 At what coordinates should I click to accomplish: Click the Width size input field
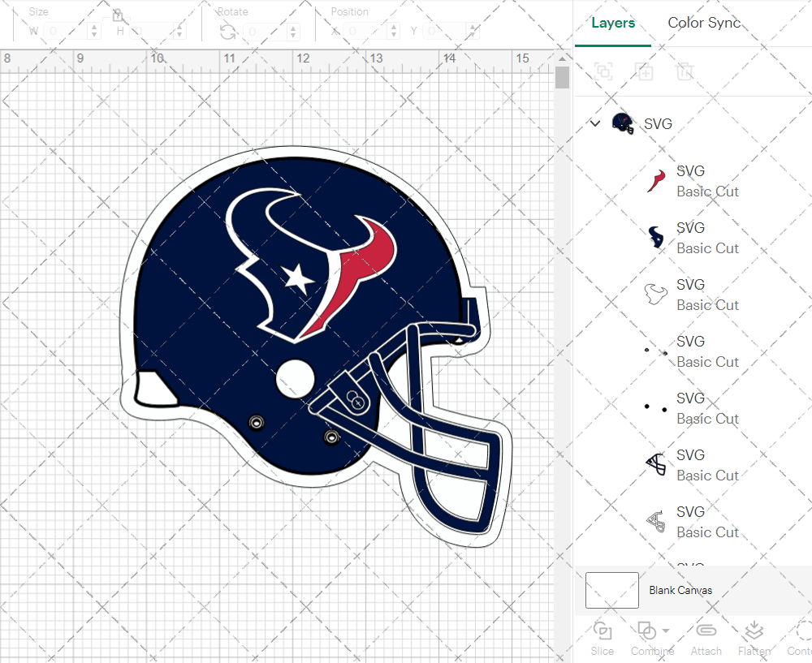click(x=65, y=31)
